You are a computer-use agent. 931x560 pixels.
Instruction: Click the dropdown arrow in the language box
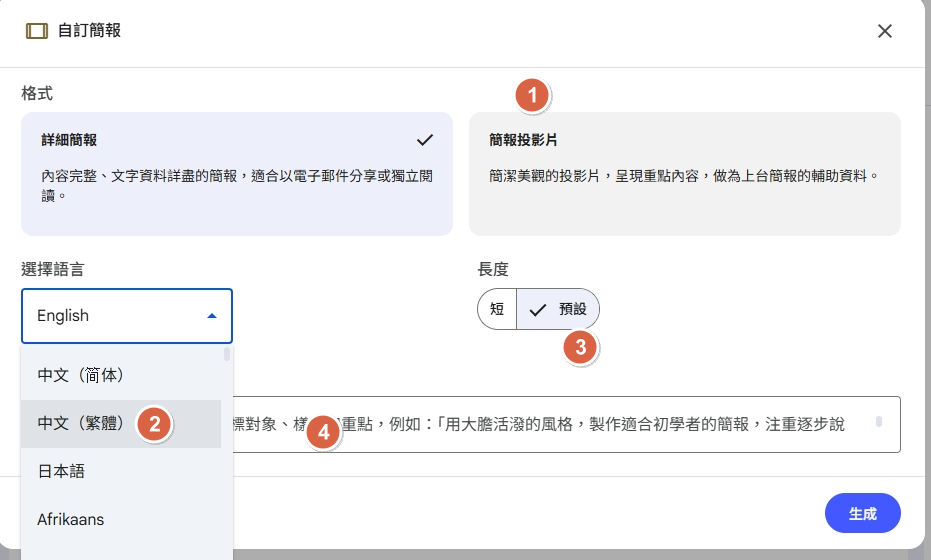[x=211, y=316]
